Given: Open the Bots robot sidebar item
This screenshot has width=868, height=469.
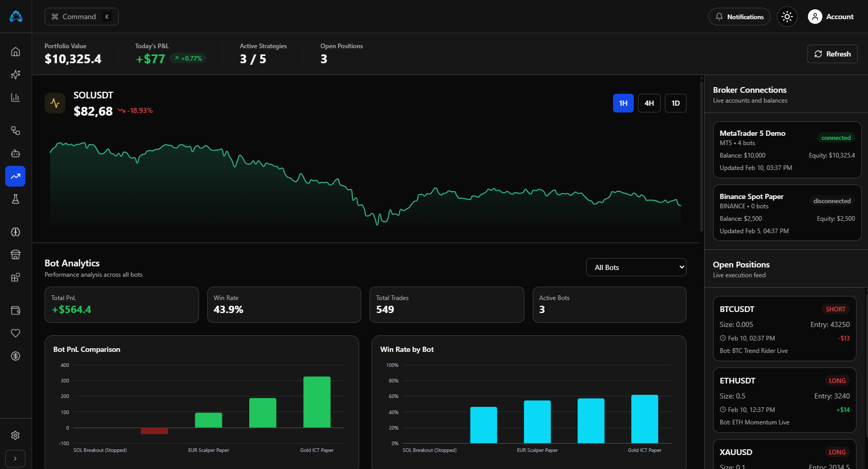Looking at the screenshot, I should click(x=16, y=153).
